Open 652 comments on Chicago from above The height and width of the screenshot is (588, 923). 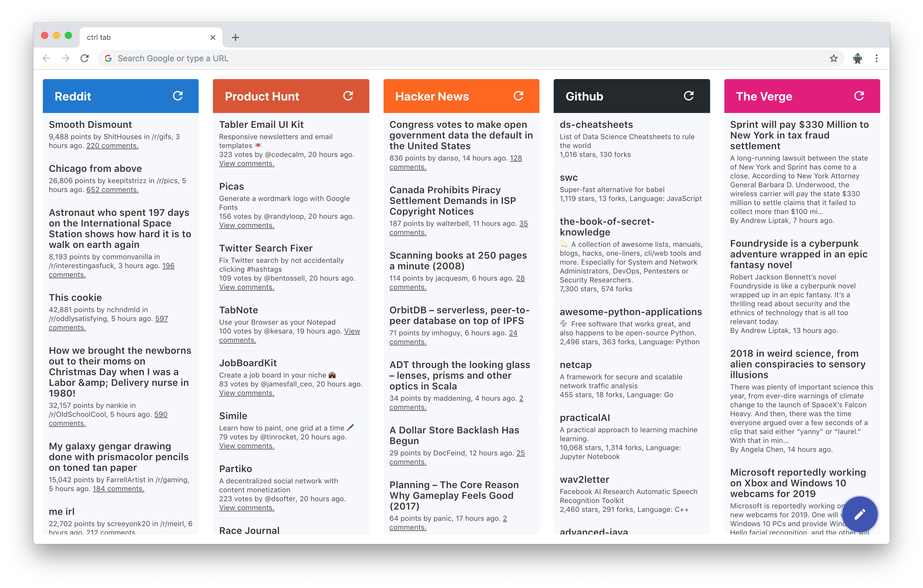(x=112, y=190)
